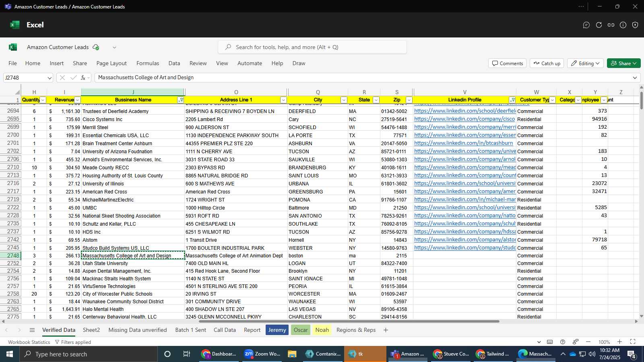Open Alstom LinkedIn company link

pyautogui.click(x=465, y=240)
